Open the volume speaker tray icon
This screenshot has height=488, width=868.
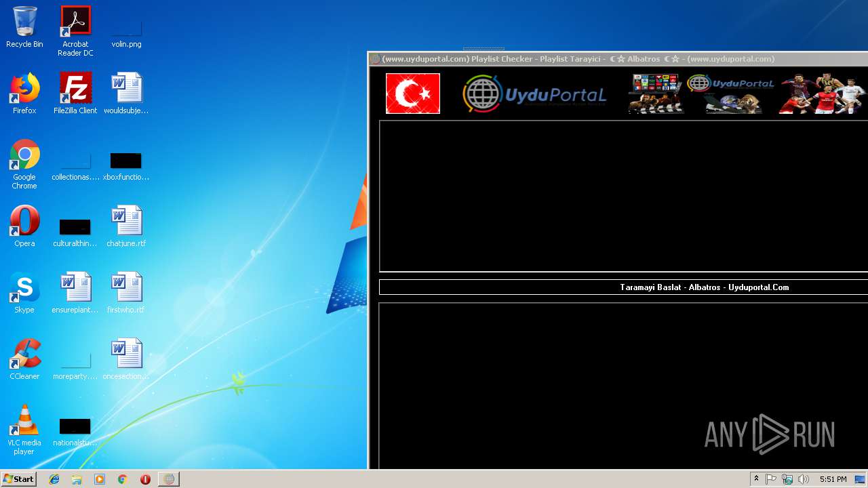[804, 479]
